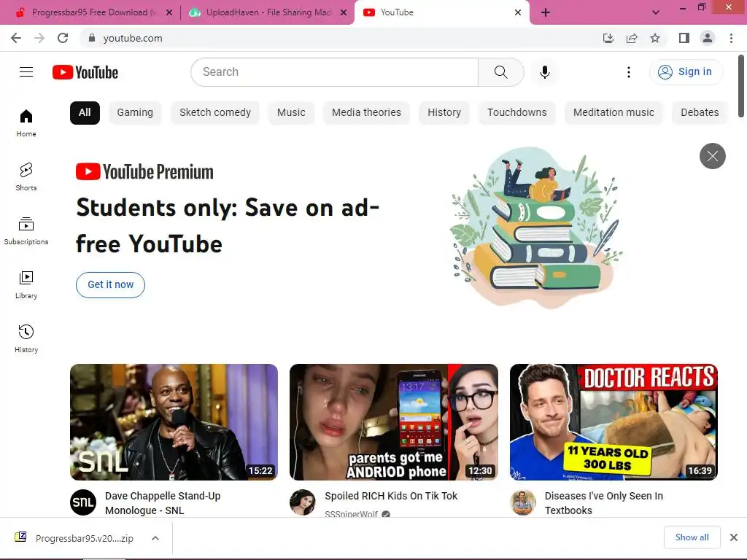Open a new browser tab

tap(546, 13)
